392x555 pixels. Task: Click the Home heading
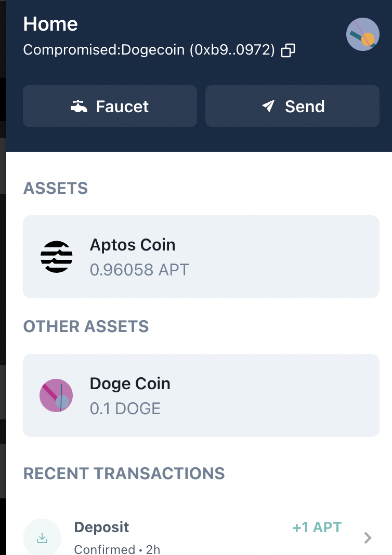50,24
